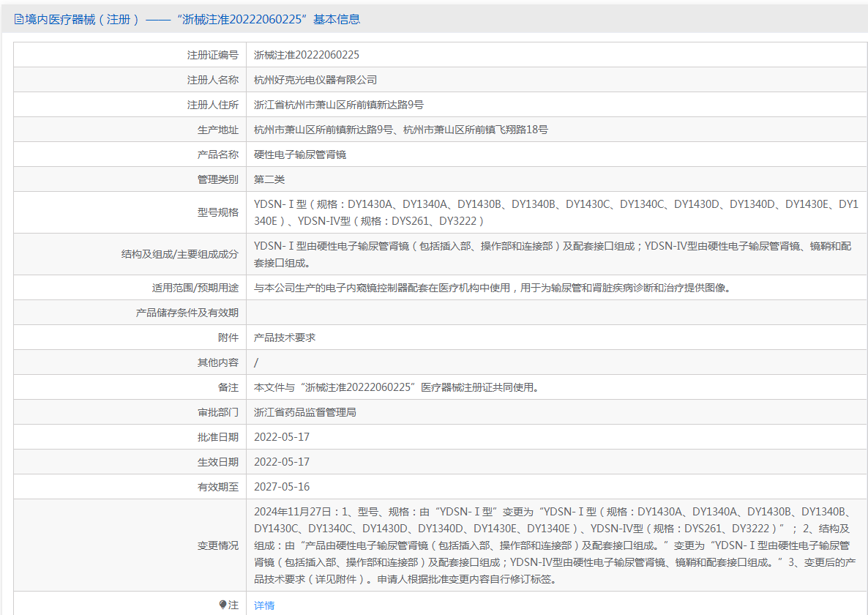
Task: Click the 生产地址 production address value
Action: [x=400, y=130]
